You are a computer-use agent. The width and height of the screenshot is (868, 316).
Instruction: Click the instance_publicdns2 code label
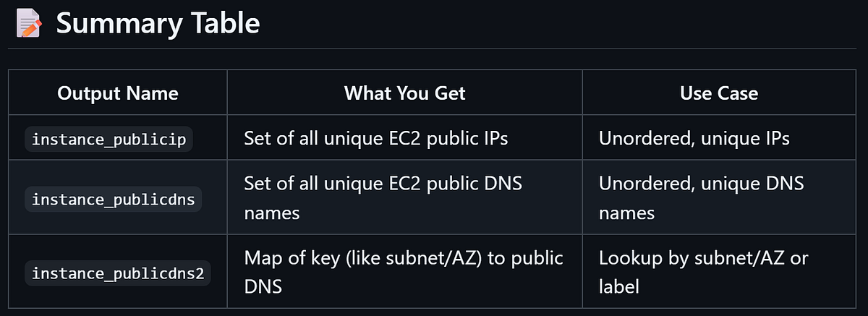pyautogui.click(x=118, y=273)
